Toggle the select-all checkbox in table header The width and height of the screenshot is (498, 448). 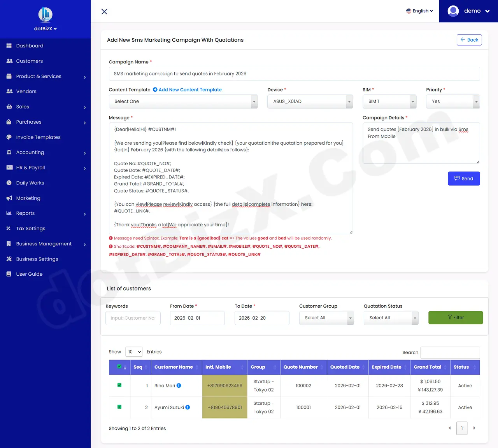(x=119, y=366)
